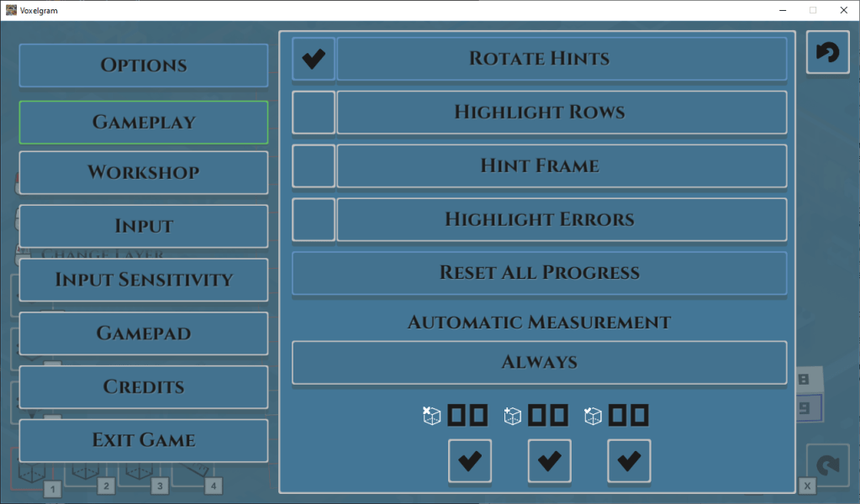Click the Exit Game button

tap(144, 440)
